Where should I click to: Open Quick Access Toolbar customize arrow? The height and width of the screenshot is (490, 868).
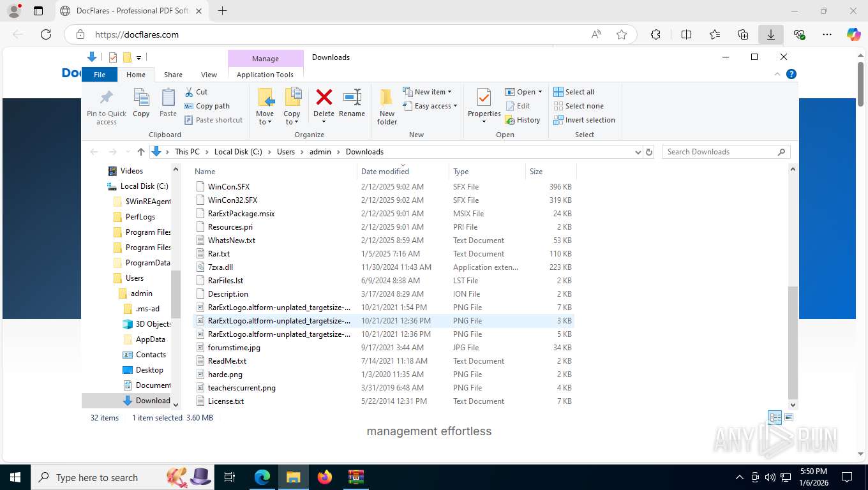(x=138, y=57)
